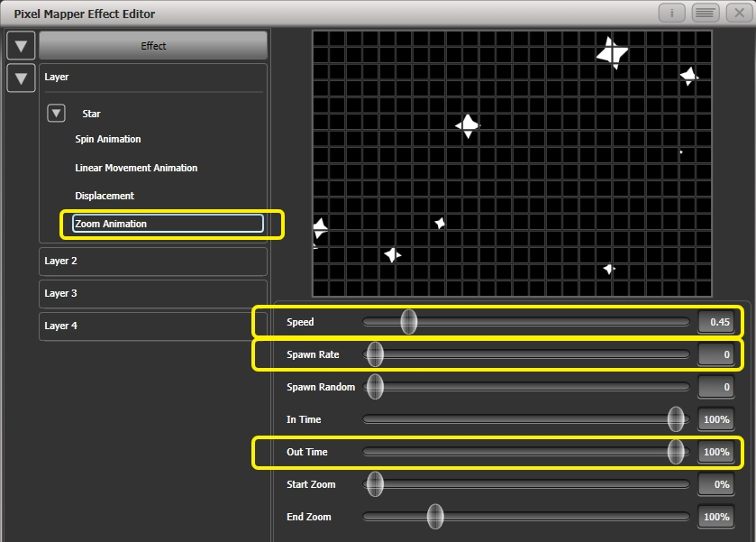
Task: Click the Out Time slider handle
Action: pos(674,452)
